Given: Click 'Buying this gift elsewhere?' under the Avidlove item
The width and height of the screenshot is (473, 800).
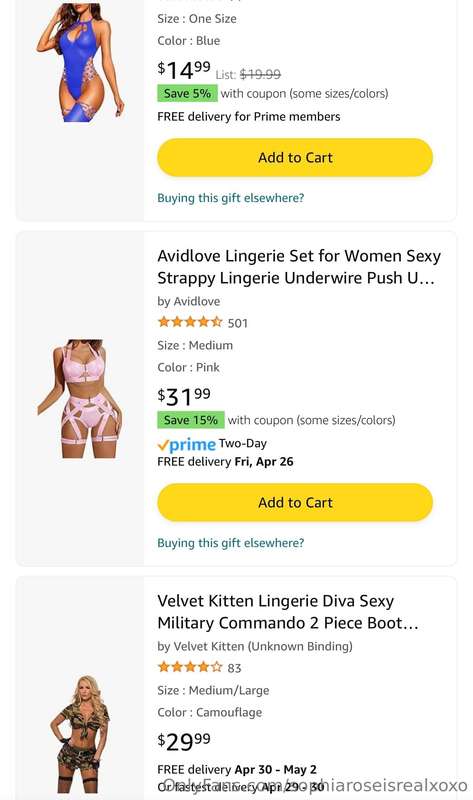Looking at the screenshot, I should 231,543.
